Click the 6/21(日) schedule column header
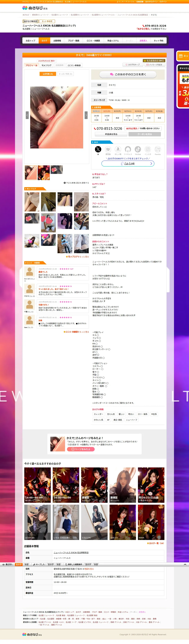Image resolution: width=189 pixels, height=644 pixels. [x=107, y=111]
